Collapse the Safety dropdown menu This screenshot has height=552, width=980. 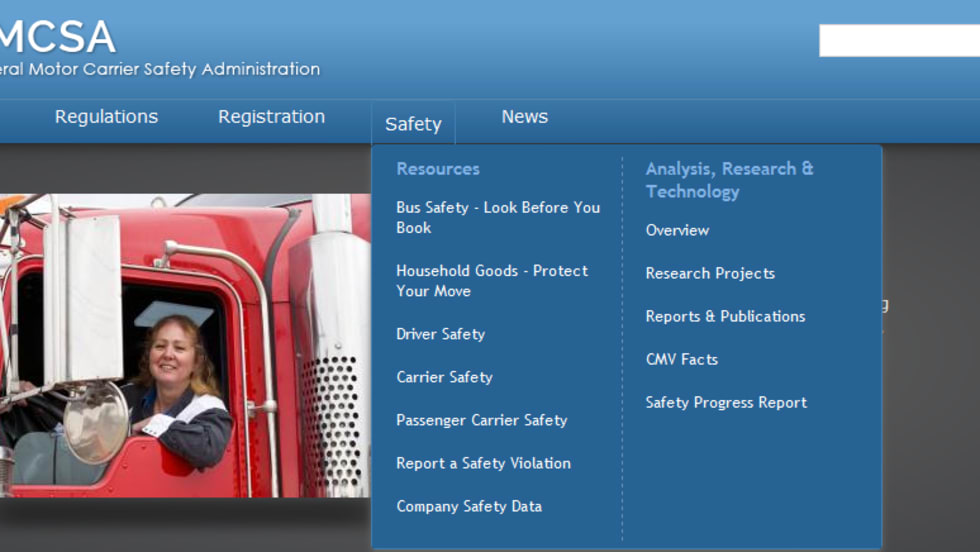pyautogui.click(x=413, y=124)
